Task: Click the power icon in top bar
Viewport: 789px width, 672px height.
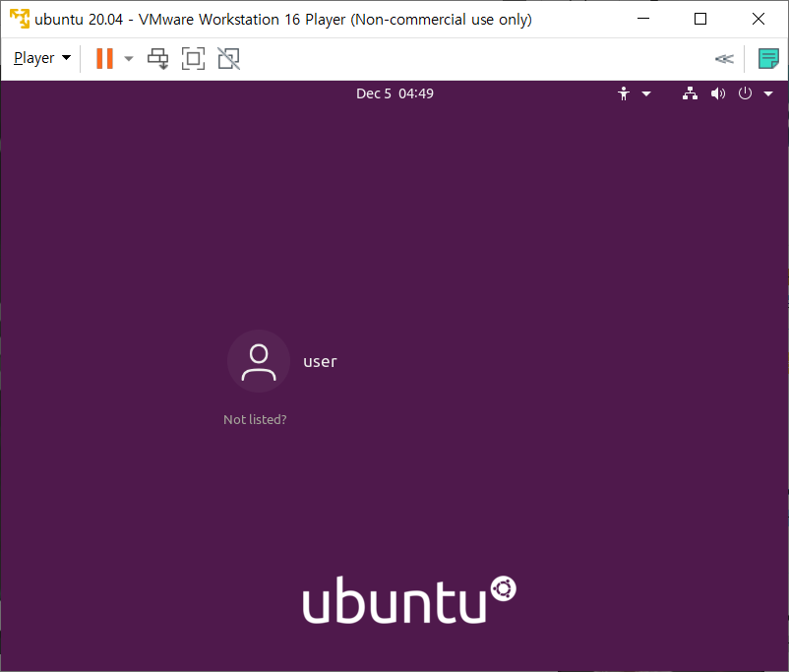Action: [x=745, y=93]
